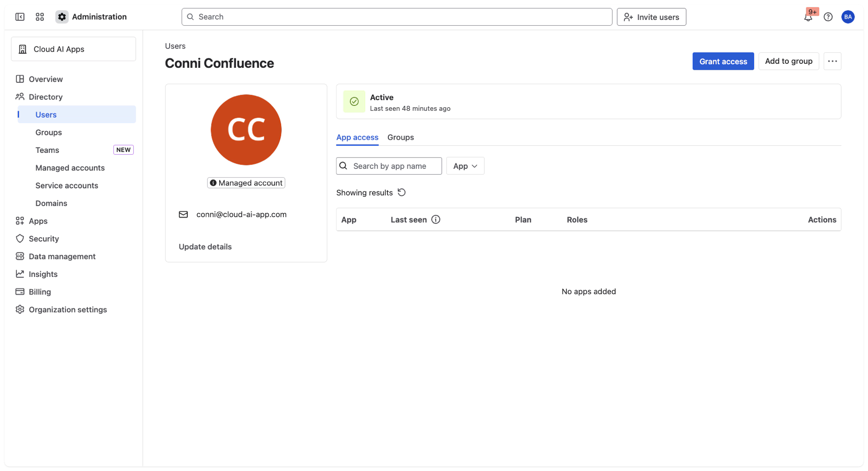Screen dimensions: 868x471
Task: Click the Grant access button
Action: (x=723, y=61)
